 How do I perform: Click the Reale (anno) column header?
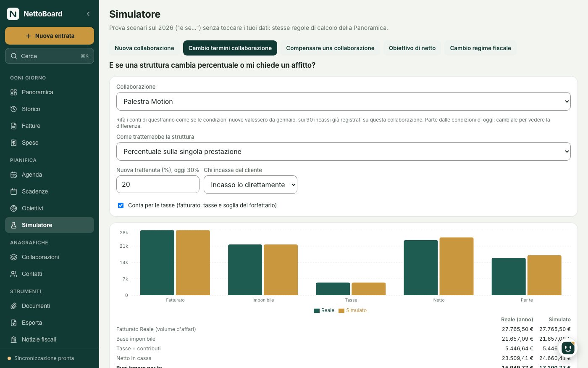click(x=517, y=320)
